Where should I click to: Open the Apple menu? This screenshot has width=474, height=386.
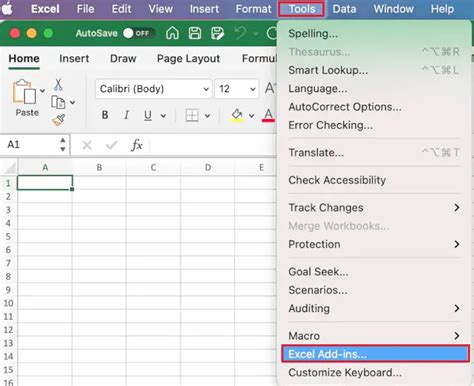[x=7, y=9]
